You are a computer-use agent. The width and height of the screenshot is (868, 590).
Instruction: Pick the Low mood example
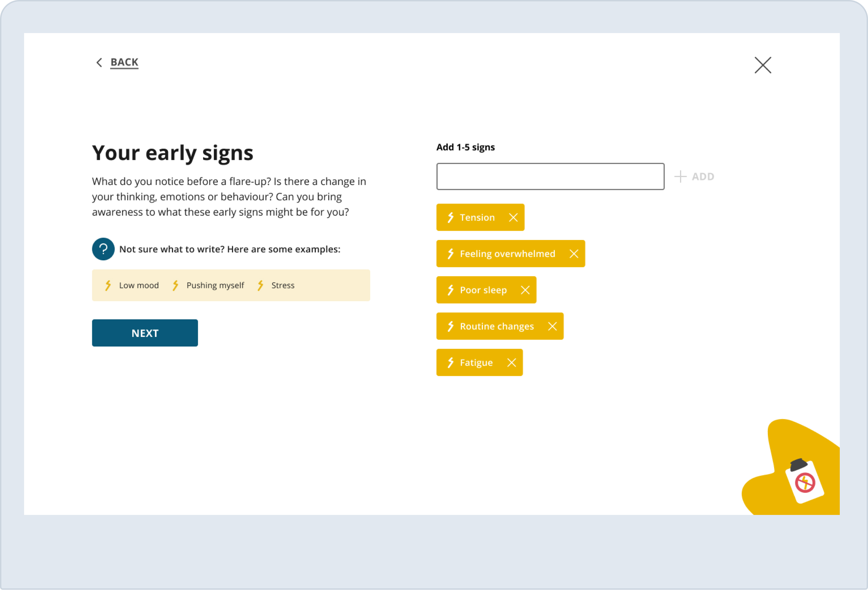pyautogui.click(x=139, y=286)
